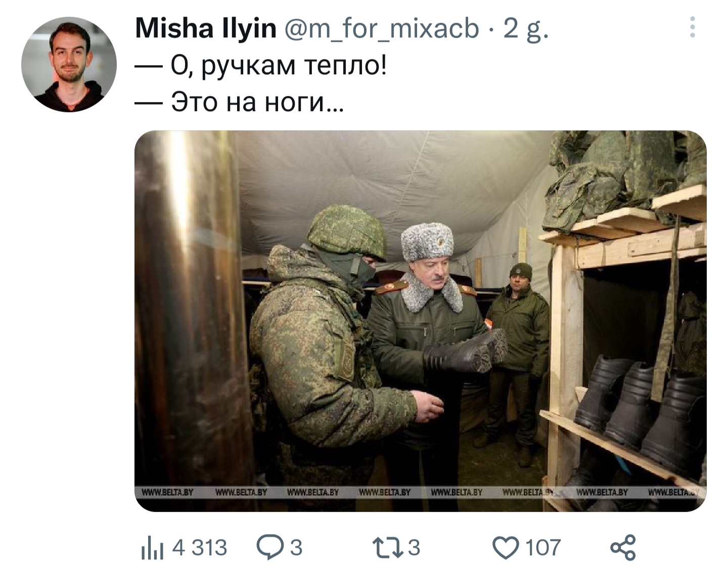The width and height of the screenshot is (728, 573).
Task: Click the reply speech bubble icon
Action: (x=270, y=547)
